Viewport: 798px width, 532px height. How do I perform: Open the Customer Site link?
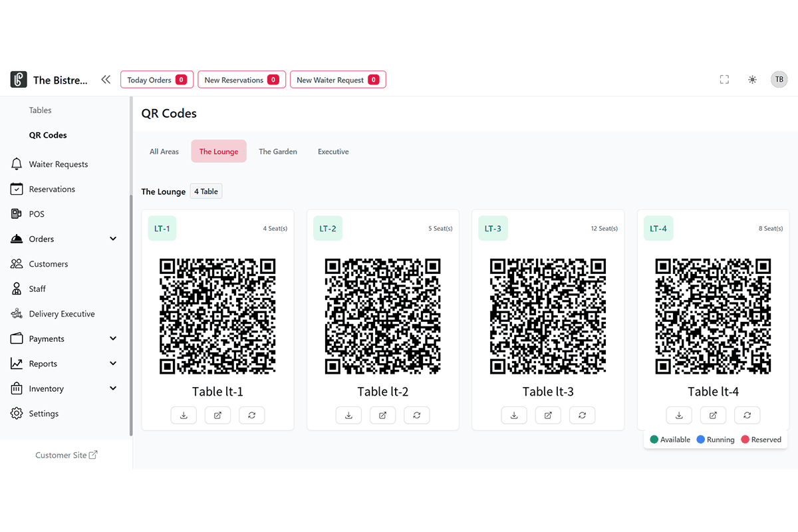click(66, 455)
